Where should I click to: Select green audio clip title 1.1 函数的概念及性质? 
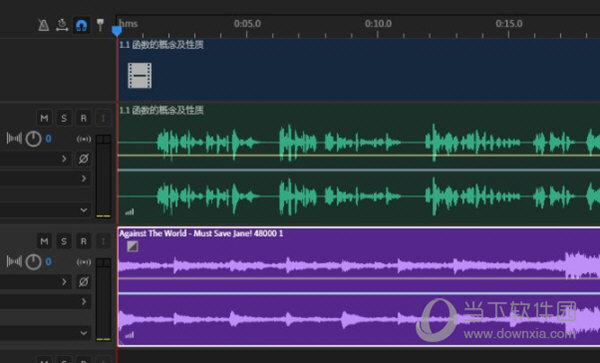pos(161,111)
